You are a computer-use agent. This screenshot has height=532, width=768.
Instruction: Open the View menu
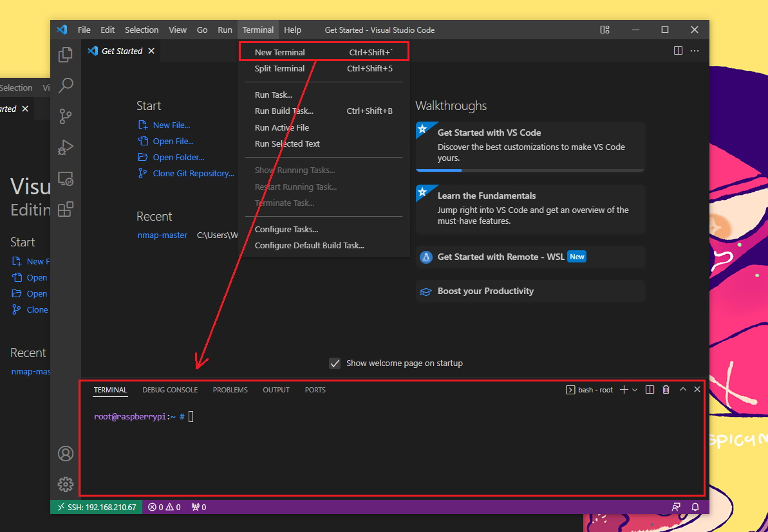[x=177, y=30]
